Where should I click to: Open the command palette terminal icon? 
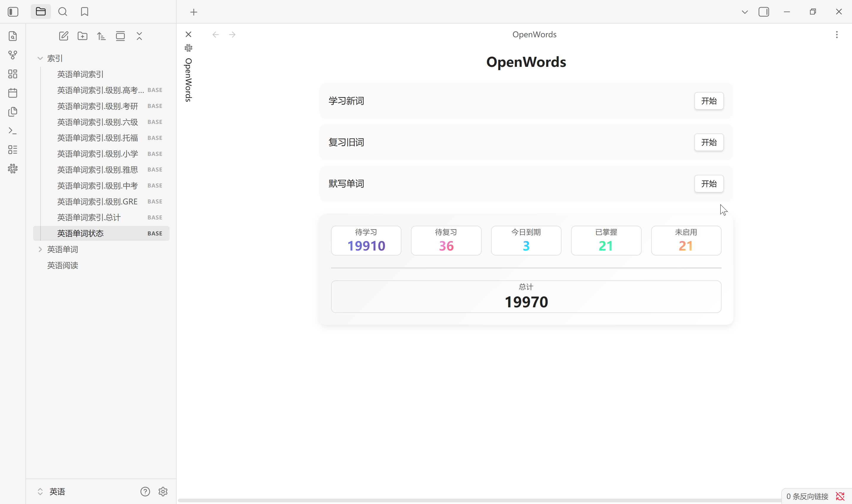tap(12, 131)
